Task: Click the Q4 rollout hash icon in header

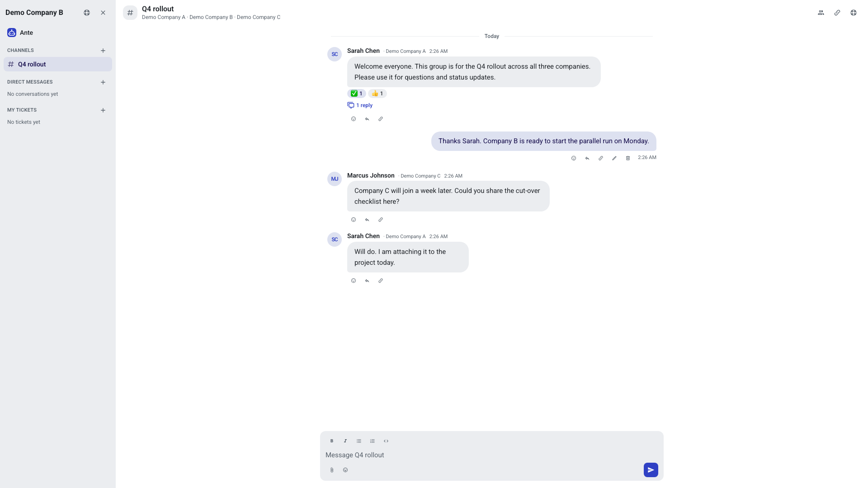Action: [x=130, y=13]
